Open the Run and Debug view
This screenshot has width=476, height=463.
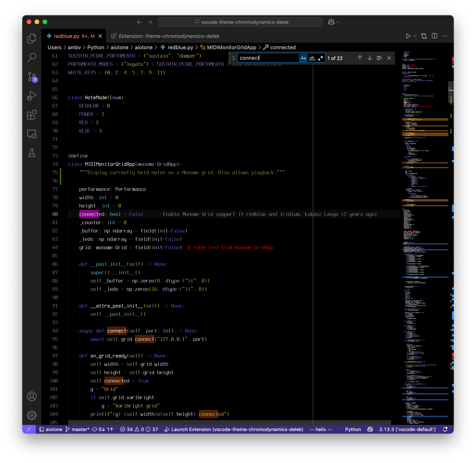coord(32,96)
